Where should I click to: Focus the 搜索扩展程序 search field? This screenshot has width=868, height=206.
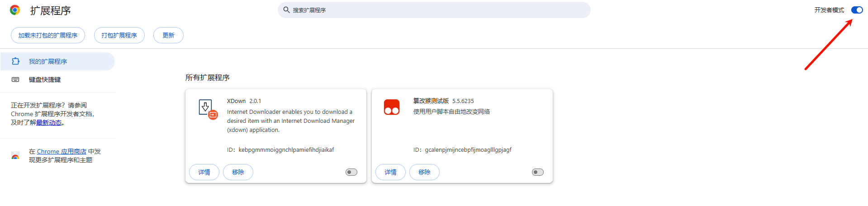[434, 10]
